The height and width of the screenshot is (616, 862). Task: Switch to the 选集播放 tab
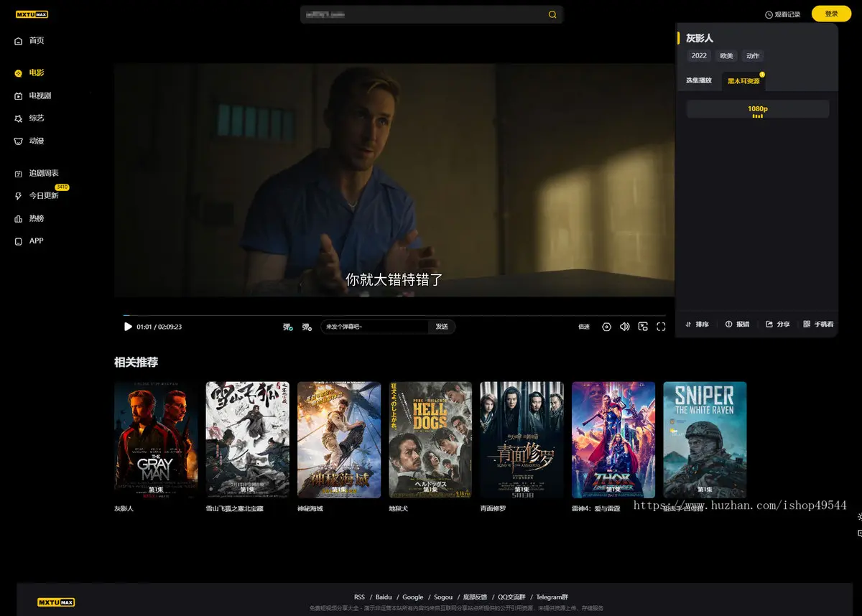pos(699,80)
